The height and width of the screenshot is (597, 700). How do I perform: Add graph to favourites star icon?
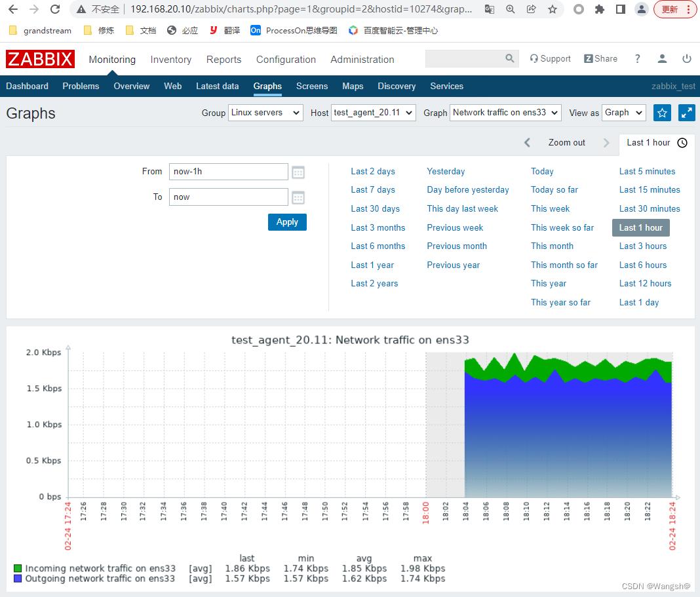point(662,113)
